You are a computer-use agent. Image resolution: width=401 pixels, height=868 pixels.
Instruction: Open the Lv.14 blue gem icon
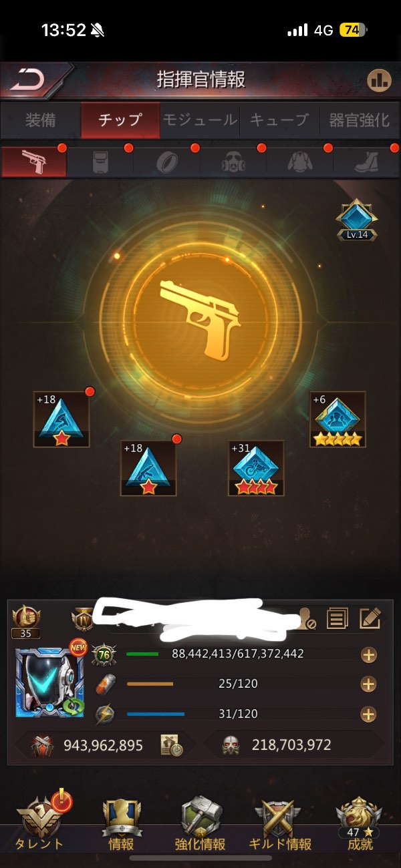357,220
